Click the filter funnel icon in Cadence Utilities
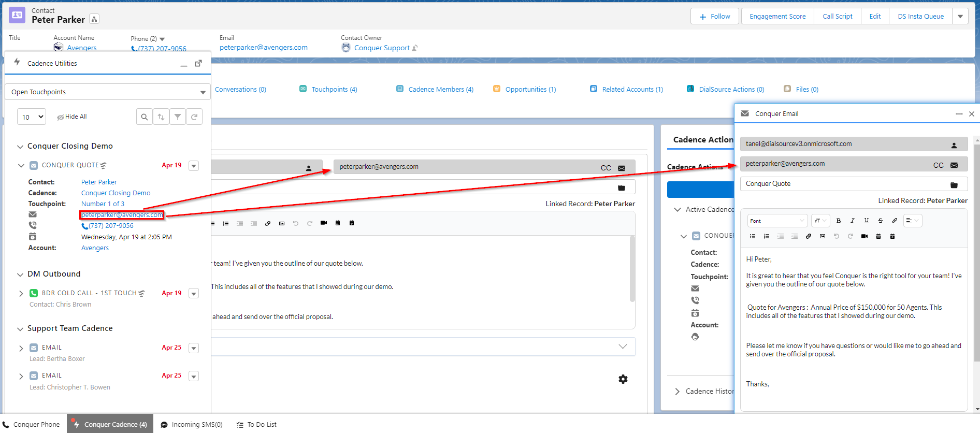 178,117
